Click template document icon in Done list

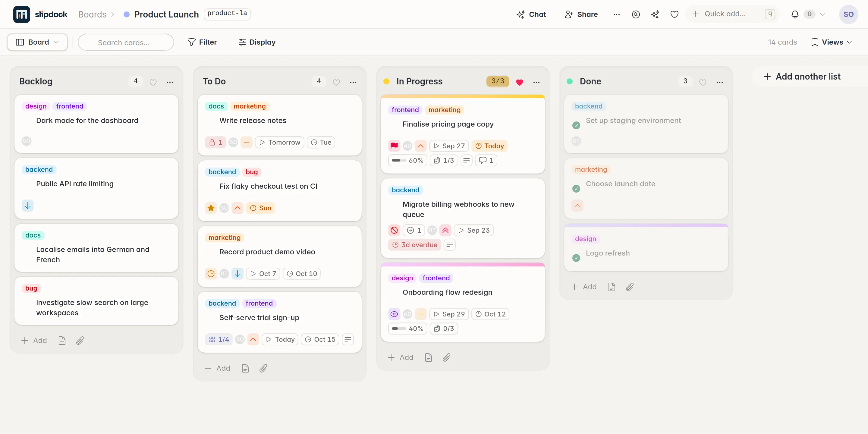coord(612,287)
